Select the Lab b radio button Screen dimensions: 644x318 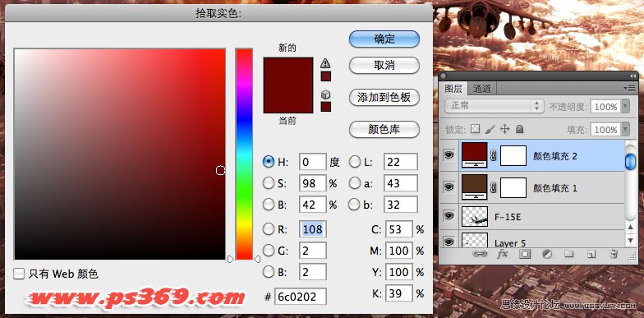click(355, 204)
